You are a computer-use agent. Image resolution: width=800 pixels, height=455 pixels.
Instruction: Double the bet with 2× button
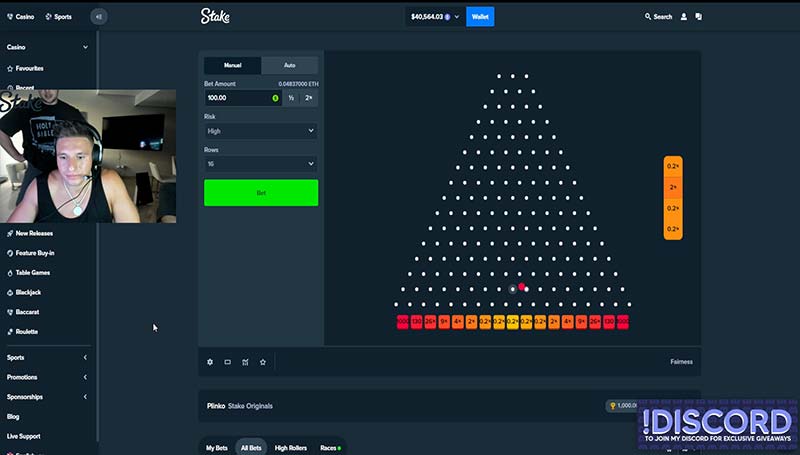(x=309, y=98)
